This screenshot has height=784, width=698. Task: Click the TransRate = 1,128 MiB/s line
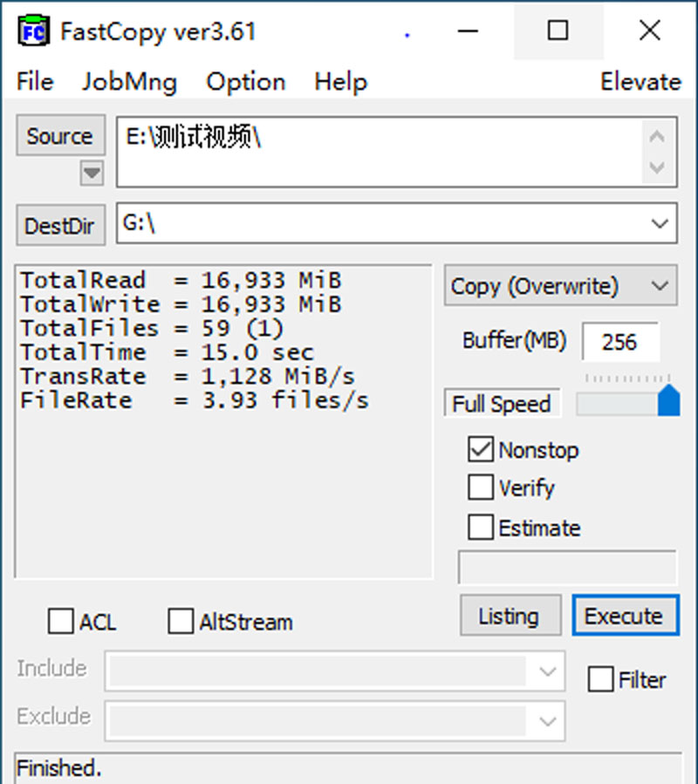188,377
